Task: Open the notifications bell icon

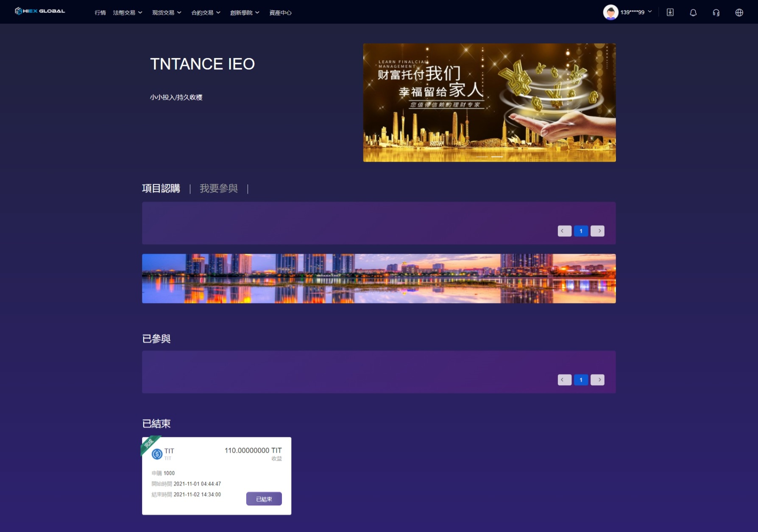Action: click(693, 13)
